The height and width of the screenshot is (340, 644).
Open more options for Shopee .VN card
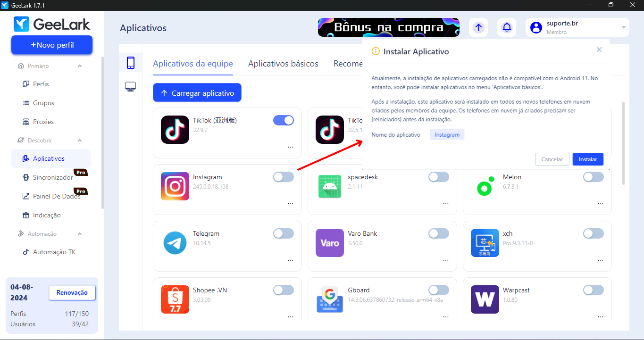coord(291,317)
